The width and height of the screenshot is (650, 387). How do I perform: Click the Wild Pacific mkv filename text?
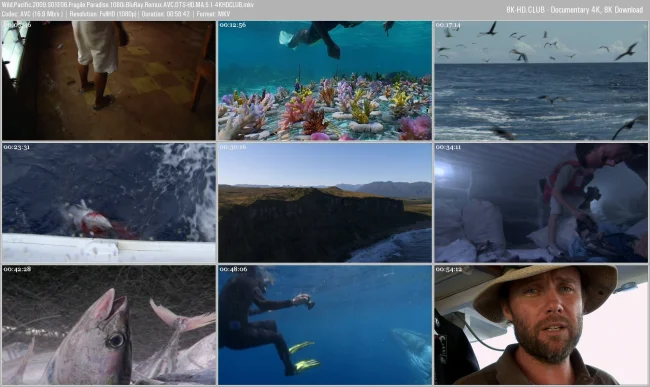point(128,5)
